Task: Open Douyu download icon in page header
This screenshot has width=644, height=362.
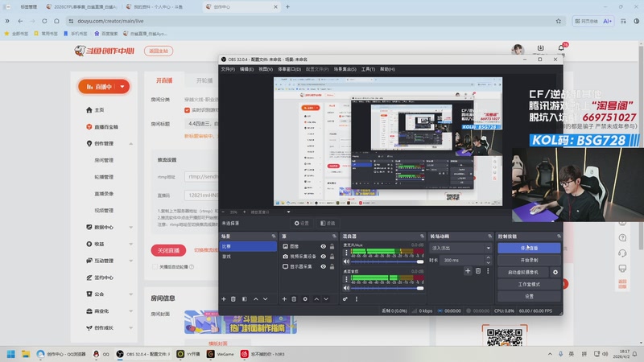Action: pos(540,48)
